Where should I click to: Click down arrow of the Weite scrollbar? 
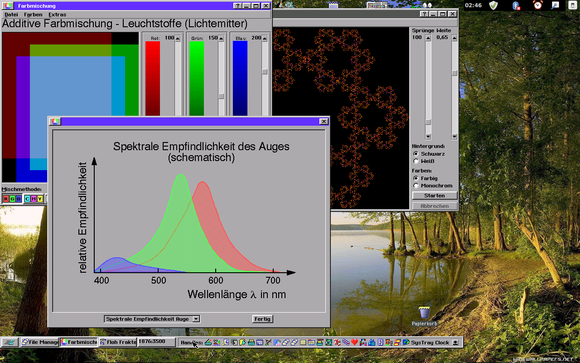coord(454,137)
